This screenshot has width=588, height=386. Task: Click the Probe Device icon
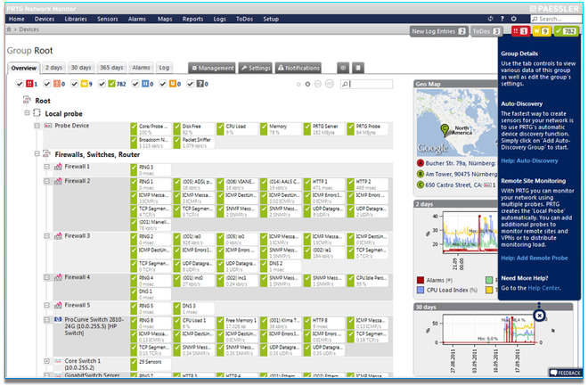coord(48,127)
